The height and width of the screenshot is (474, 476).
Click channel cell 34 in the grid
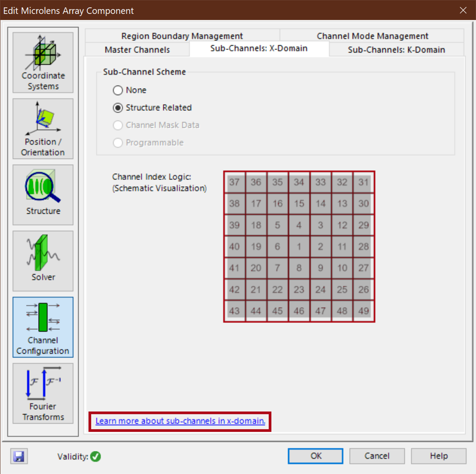coord(299,182)
